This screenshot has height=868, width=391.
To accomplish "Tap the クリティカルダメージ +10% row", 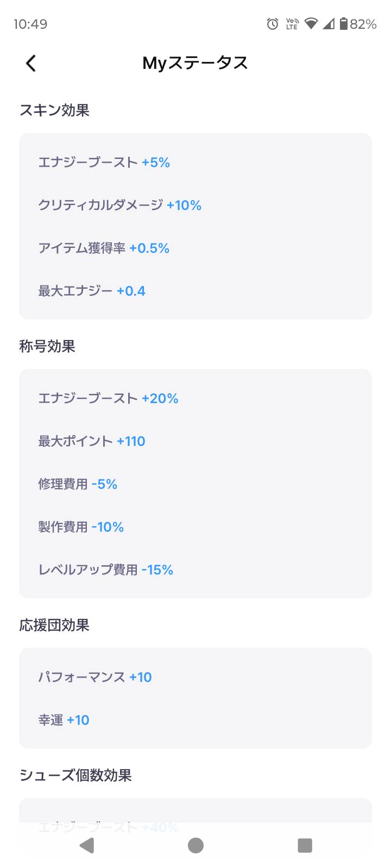I will pos(120,205).
